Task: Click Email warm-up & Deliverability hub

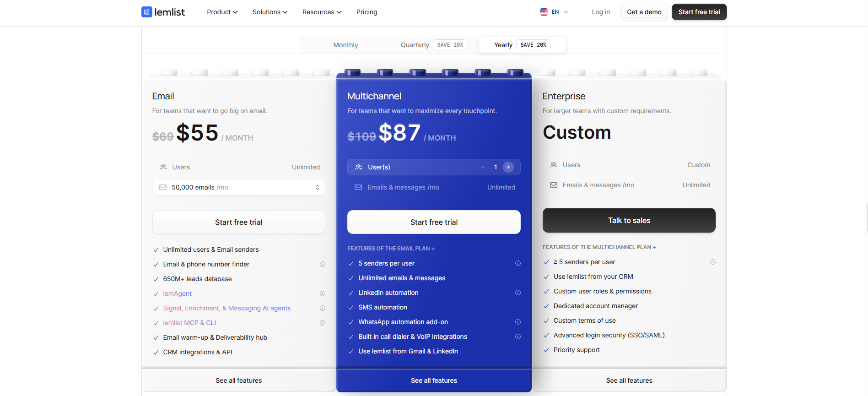Action: coord(215,337)
